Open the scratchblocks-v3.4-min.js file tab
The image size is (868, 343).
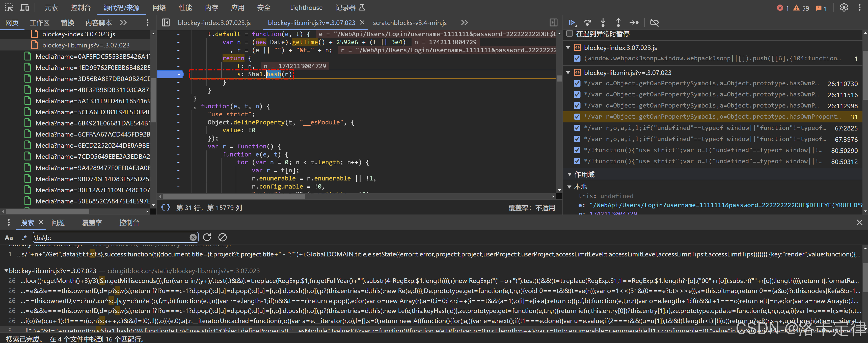[x=410, y=22]
